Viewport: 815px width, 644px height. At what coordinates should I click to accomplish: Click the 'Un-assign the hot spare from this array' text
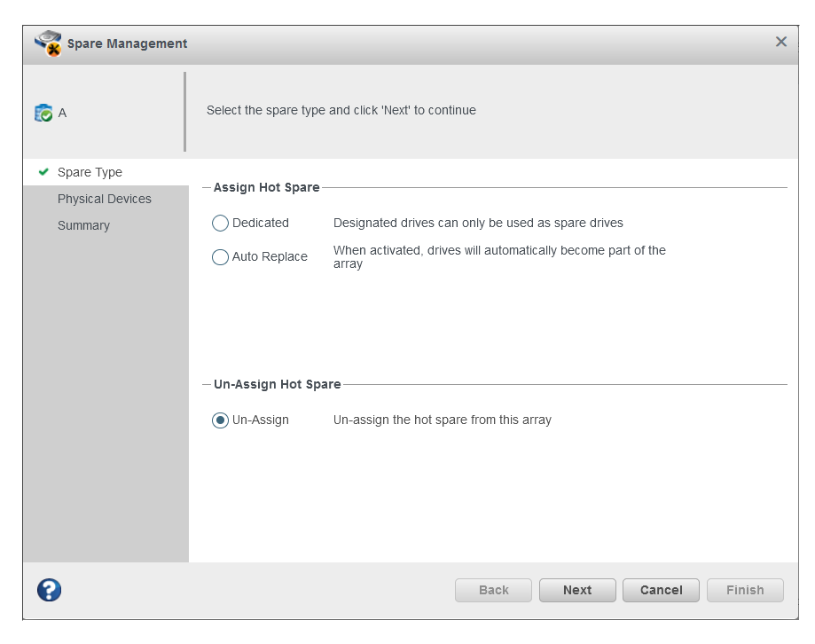pos(442,420)
